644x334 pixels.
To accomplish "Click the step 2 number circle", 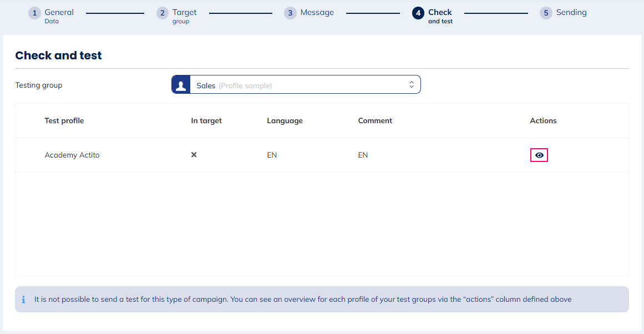I will [x=163, y=13].
